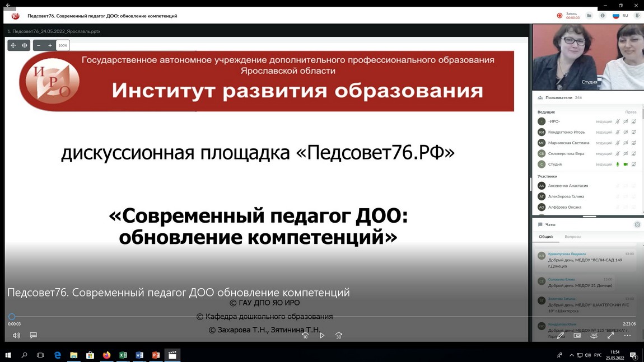Click the move/pan slide tool icon
This screenshot has width=644, height=362.
[13, 45]
